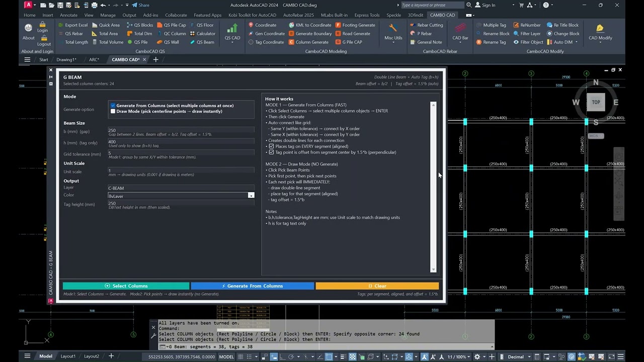Expand the CAD Modify dropdown
This screenshot has height=362, width=644.
pyautogui.click(x=600, y=43)
